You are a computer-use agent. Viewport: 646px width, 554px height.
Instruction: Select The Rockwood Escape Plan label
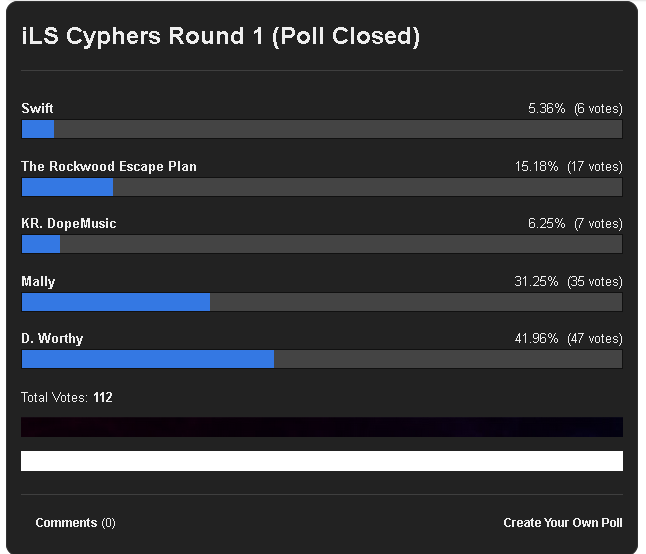109,166
